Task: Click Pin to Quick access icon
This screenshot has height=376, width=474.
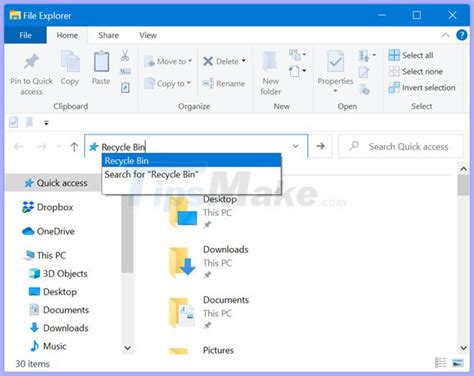Action: click(31, 62)
